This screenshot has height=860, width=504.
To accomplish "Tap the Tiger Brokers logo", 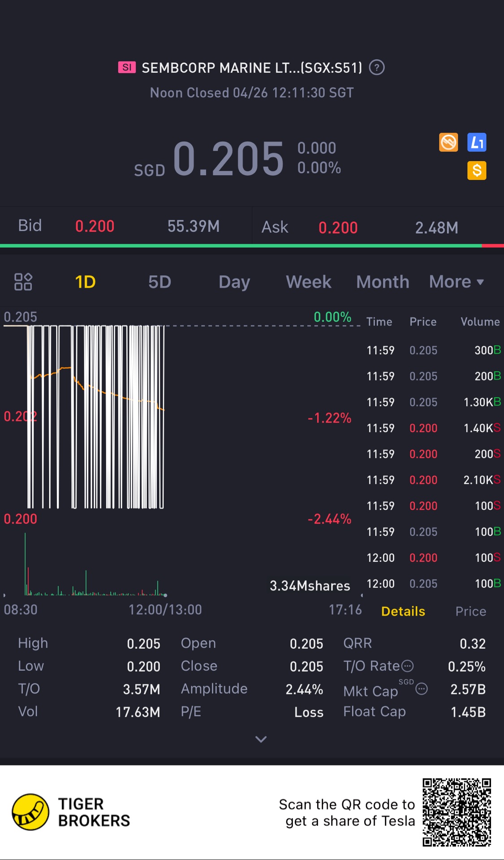I will click(30, 812).
